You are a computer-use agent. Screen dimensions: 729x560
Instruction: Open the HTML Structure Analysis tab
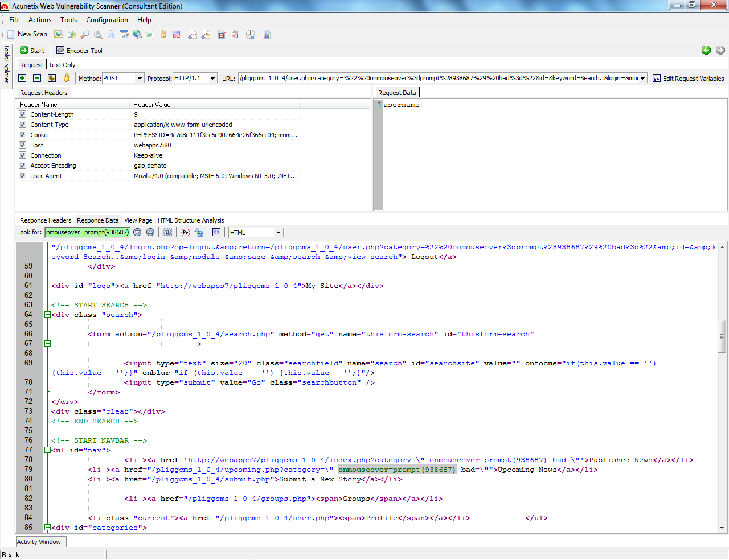tap(191, 220)
